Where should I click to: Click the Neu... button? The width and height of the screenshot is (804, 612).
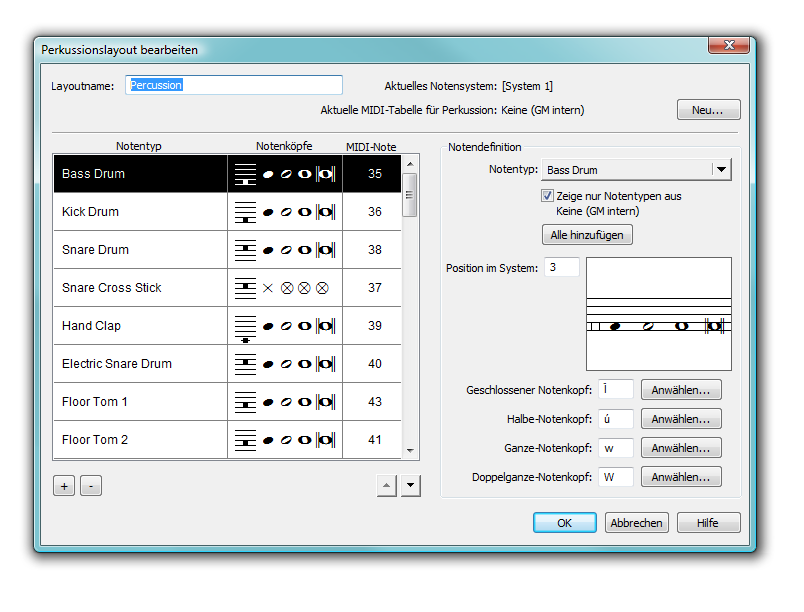pos(709,110)
